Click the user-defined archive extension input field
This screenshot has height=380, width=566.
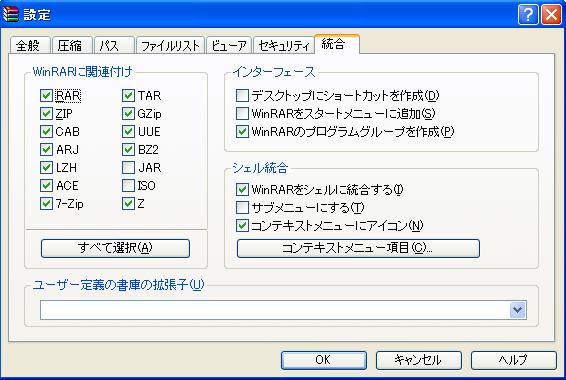275,310
